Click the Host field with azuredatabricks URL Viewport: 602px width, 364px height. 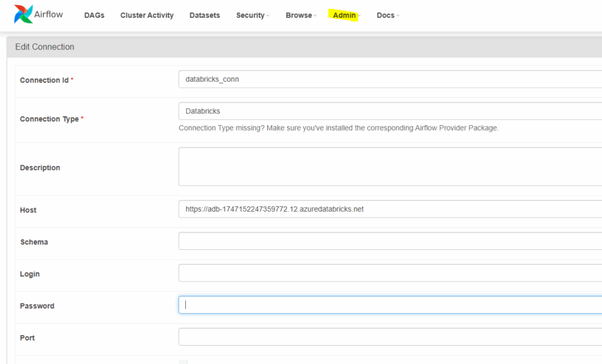click(x=389, y=209)
